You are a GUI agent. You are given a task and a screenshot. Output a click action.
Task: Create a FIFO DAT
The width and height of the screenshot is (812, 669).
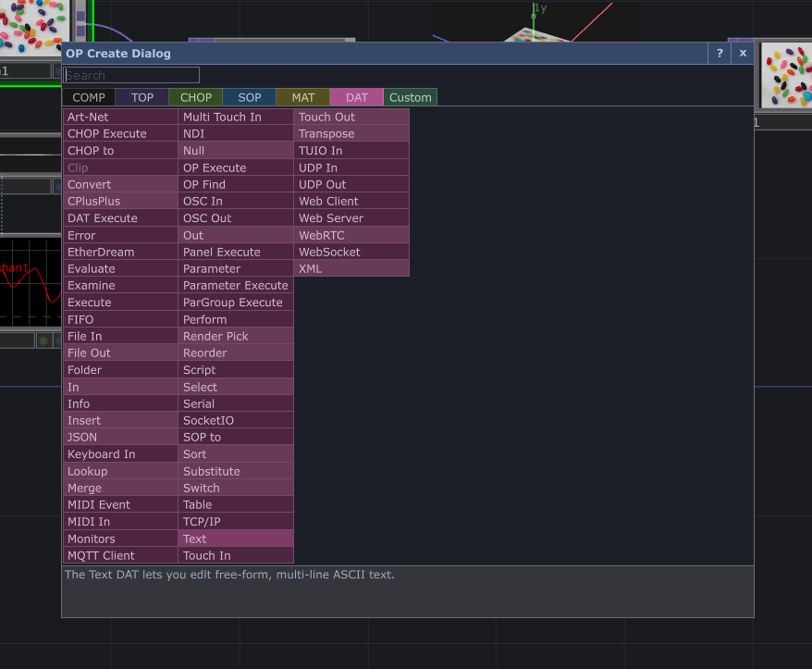(x=120, y=320)
